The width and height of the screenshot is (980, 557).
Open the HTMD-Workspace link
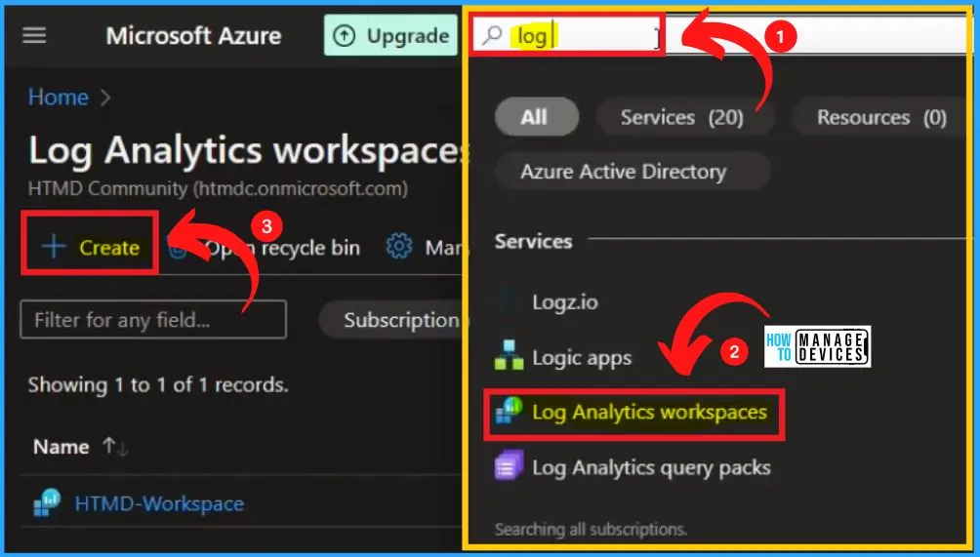(159, 503)
